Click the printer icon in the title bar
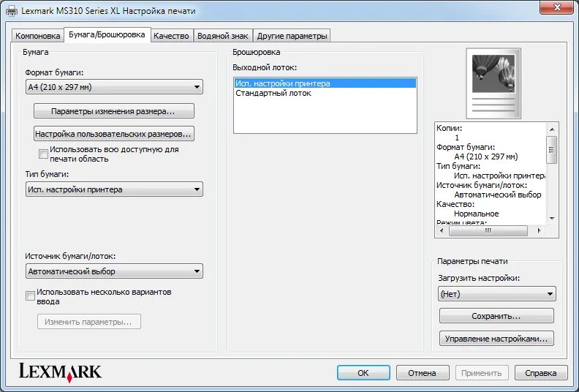 [x=12, y=11]
